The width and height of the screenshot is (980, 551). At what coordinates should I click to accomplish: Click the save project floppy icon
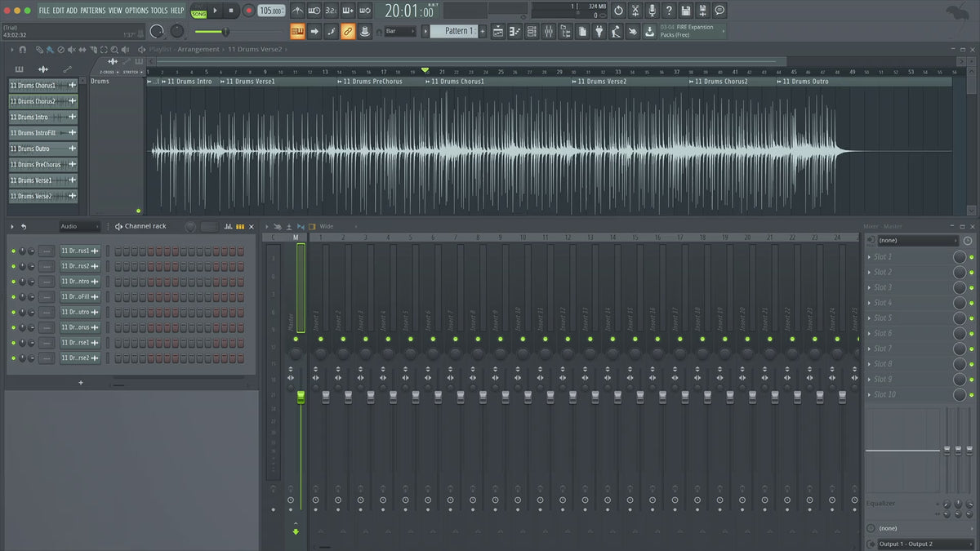tap(686, 11)
